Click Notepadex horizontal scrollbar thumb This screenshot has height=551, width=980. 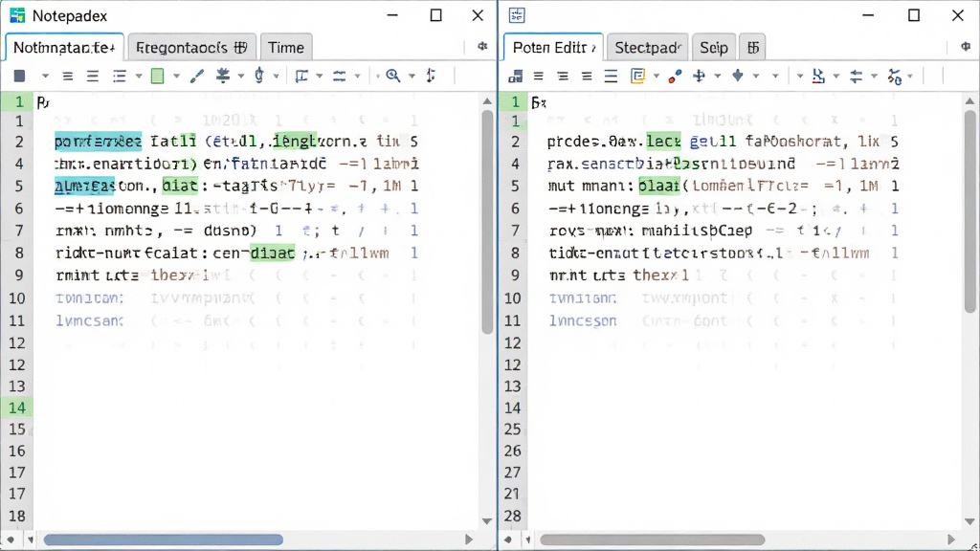(163, 540)
